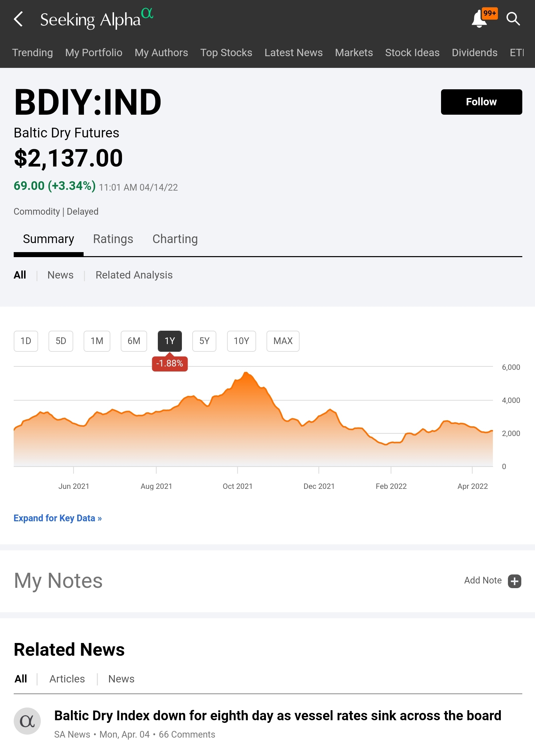The height and width of the screenshot is (756, 535).
Task: Click the chart peak near Oct 2021
Action: [x=246, y=372]
